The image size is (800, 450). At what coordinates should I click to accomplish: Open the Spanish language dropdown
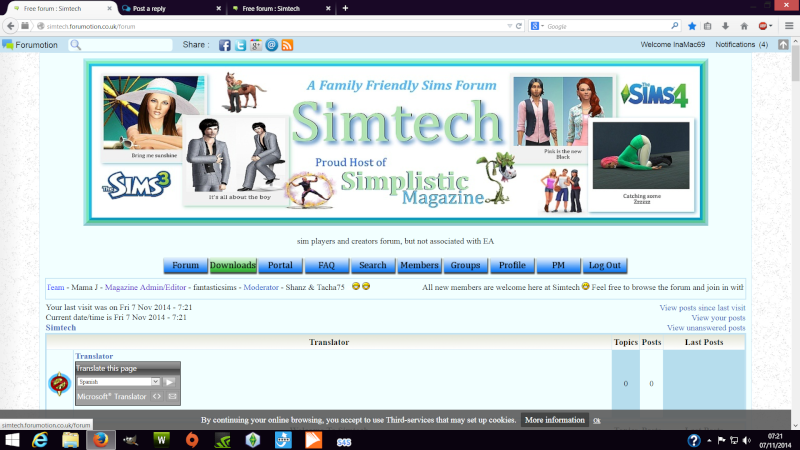tap(155, 382)
